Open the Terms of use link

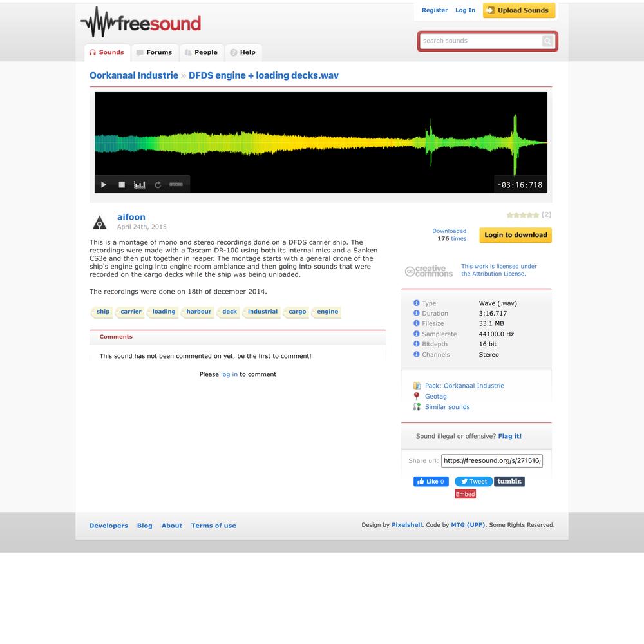tap(214, 526)
